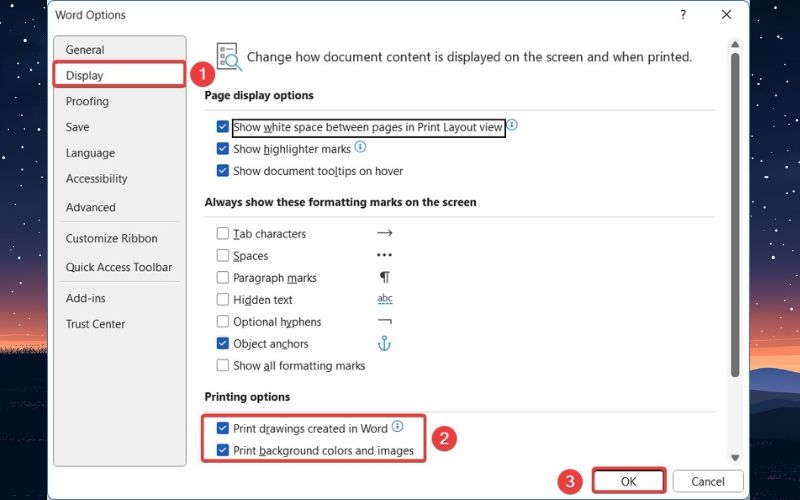The width and height of the screenshot is (800, 500).
Task: Click Always show these formatting marks heading
Action: pyautogui.click(x=341, y=202)
